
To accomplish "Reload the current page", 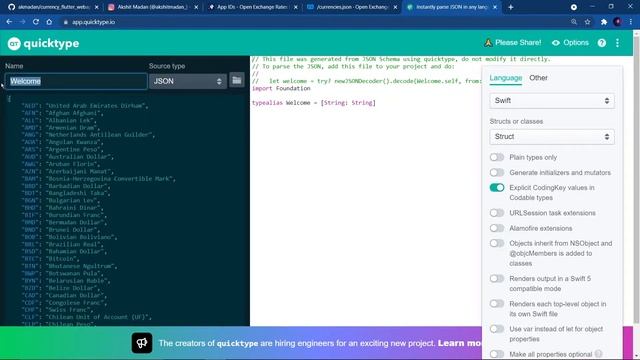I will point(36,22).
